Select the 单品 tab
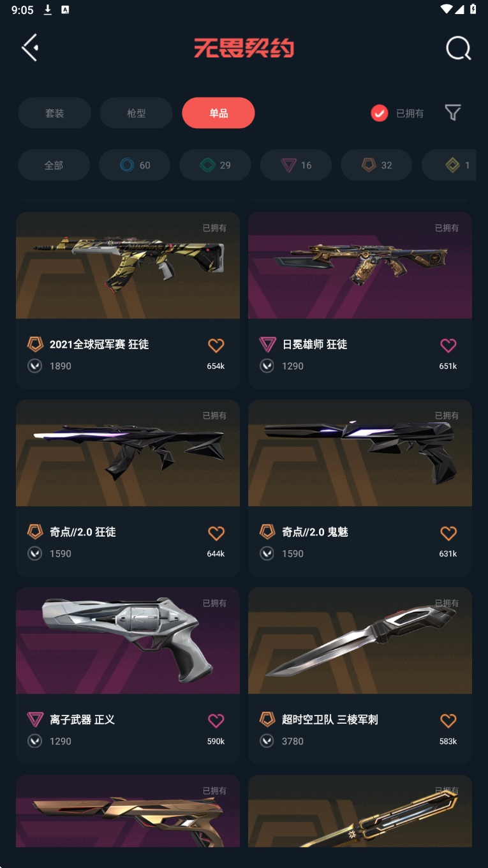The image size is (488, 868). (x=218, y=113)
